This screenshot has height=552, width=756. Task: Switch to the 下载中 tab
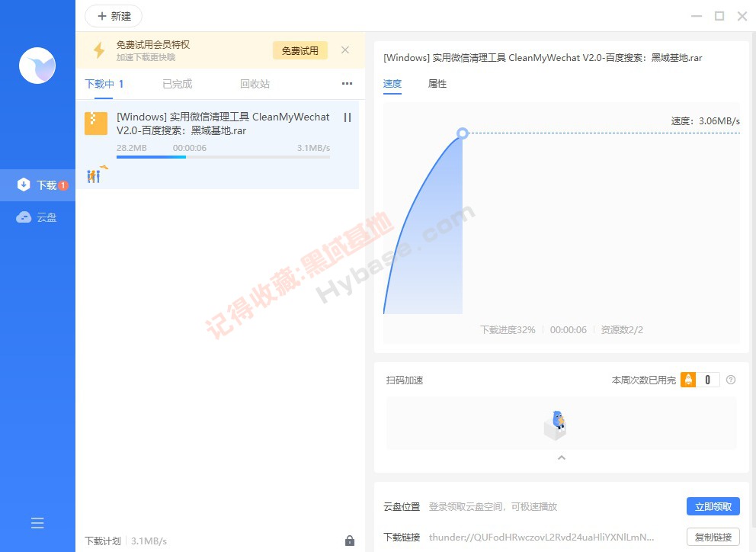click(x=104, y=84)
